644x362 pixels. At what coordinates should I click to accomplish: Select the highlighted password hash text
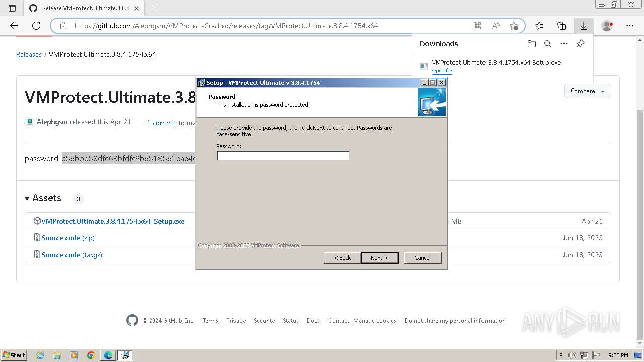tap(129, 159)
